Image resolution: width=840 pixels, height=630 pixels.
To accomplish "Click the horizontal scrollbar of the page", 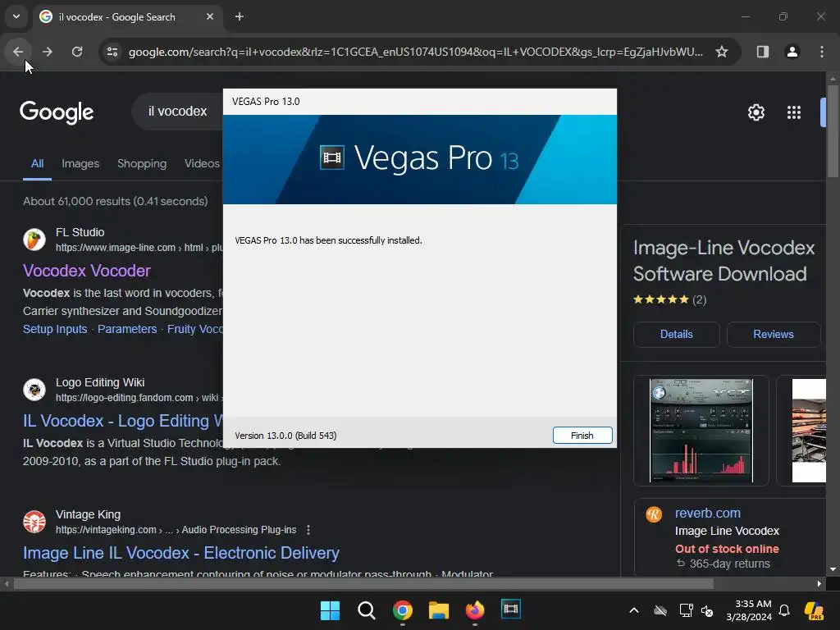I will point(363,584).
